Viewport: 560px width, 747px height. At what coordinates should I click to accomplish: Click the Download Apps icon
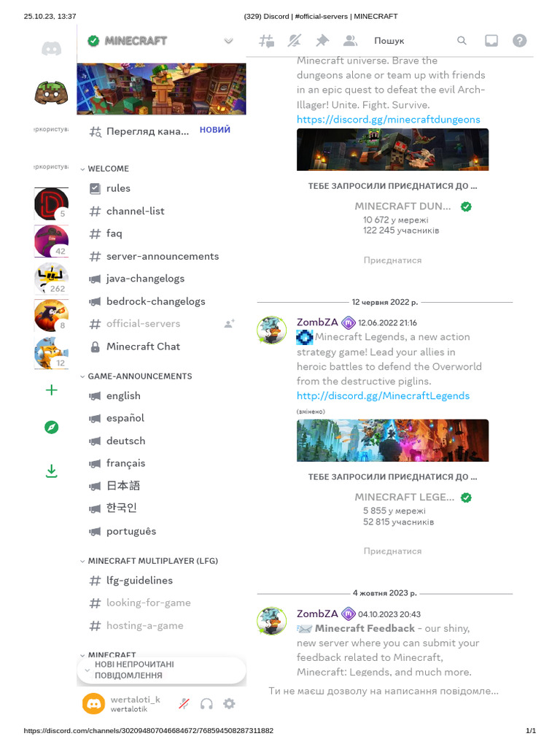coord(52,471)
